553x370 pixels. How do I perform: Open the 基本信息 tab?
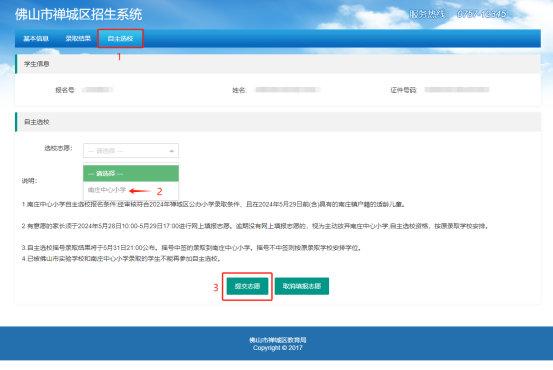pyautogui.click(x=36, y=38)
